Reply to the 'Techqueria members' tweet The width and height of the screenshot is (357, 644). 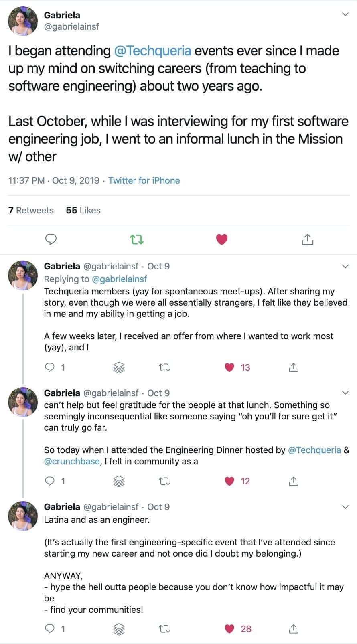50,367
